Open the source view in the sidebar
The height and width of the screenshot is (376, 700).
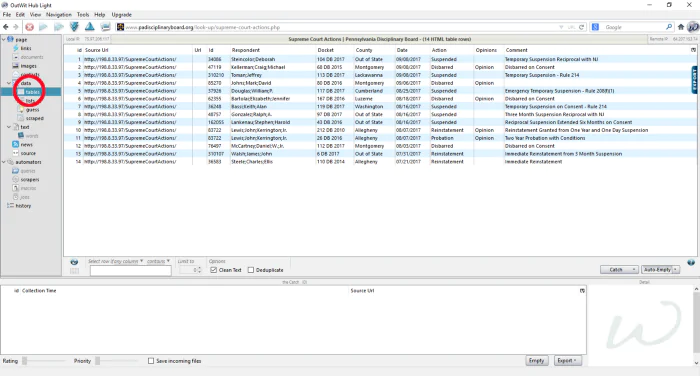[x=28, y=153]
